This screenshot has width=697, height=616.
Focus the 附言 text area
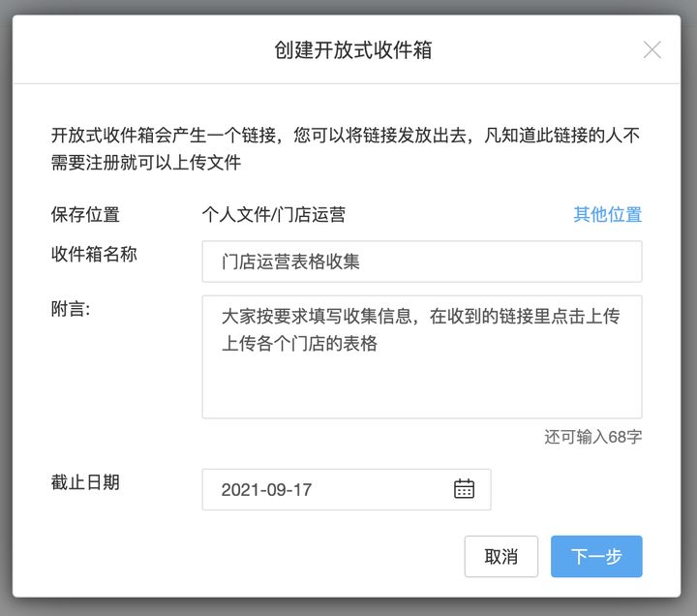[x=422, y=356]
